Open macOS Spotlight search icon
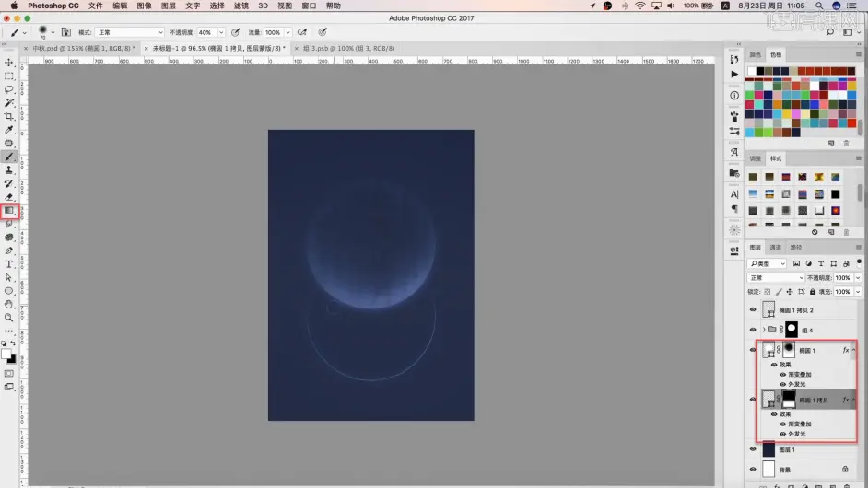This screenshot has width=868, height=488. pos(819,6)
